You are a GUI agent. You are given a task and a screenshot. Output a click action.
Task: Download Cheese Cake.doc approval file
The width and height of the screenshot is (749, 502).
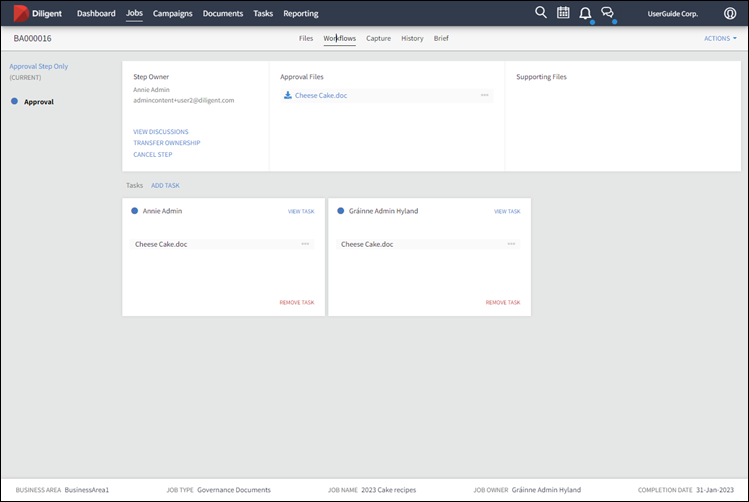tap(288, 96)
